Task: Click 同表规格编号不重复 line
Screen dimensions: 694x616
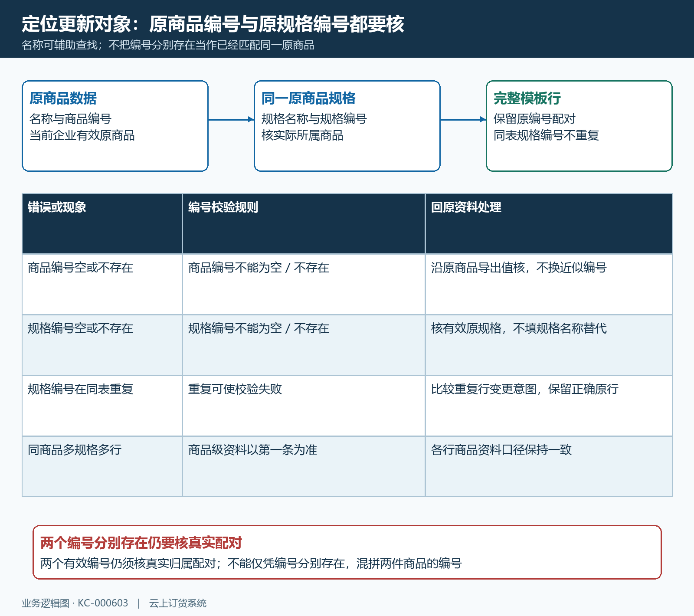Action: 546,135
